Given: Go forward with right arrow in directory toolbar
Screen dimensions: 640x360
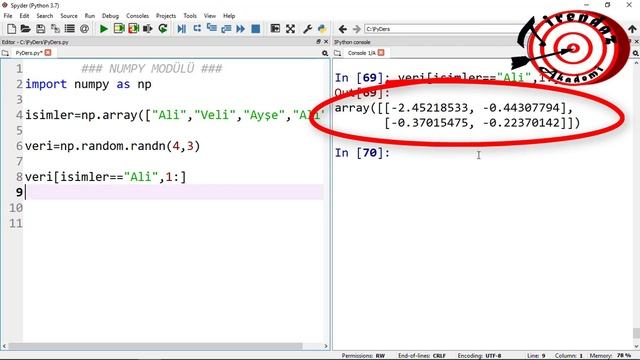Looking at the screenshot, I should 357,29.
